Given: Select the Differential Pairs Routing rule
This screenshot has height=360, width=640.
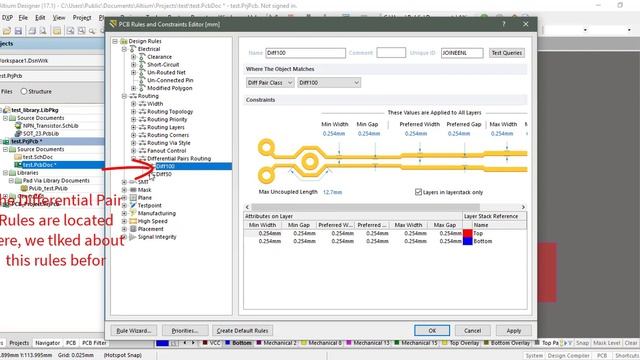Looking at the screenshot, I should 179,158.
